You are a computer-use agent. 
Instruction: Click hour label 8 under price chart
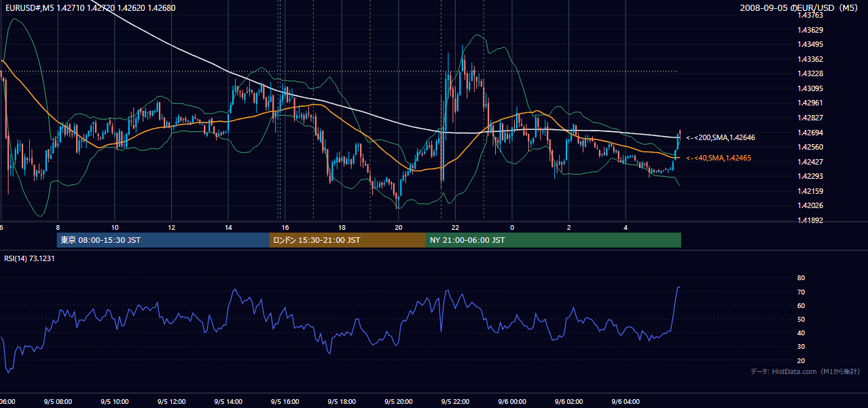(58, 227)
